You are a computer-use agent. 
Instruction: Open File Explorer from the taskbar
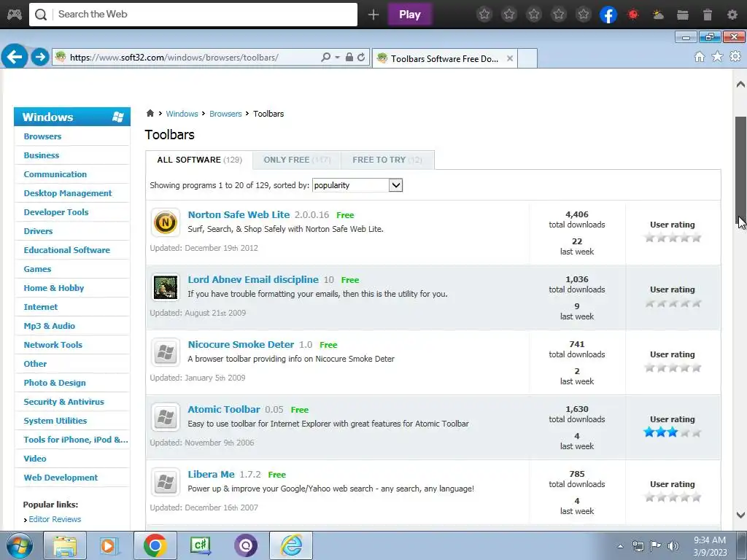pos(65,545)
